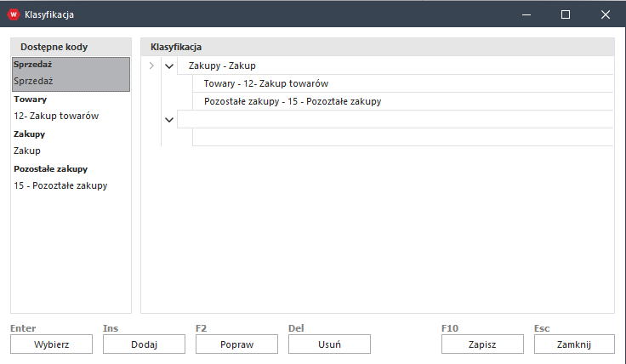Click the empty parent row in Klasyfikacja

394,120
